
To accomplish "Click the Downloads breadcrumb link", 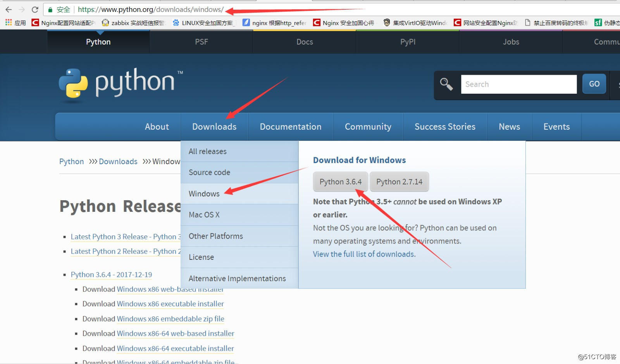I will click(118, 161).
